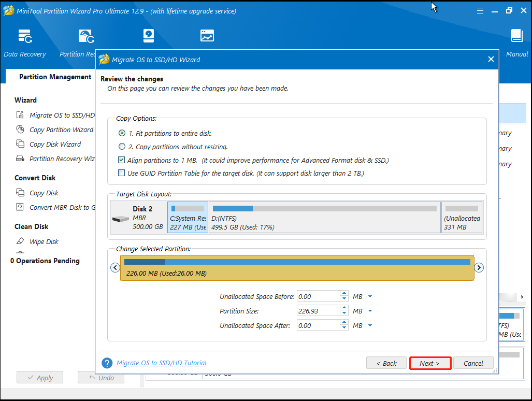Open Migrate OS to SSD/HD wizard entry
The width and height of the screenshot is (532, 401).
(x=62, y=116)
